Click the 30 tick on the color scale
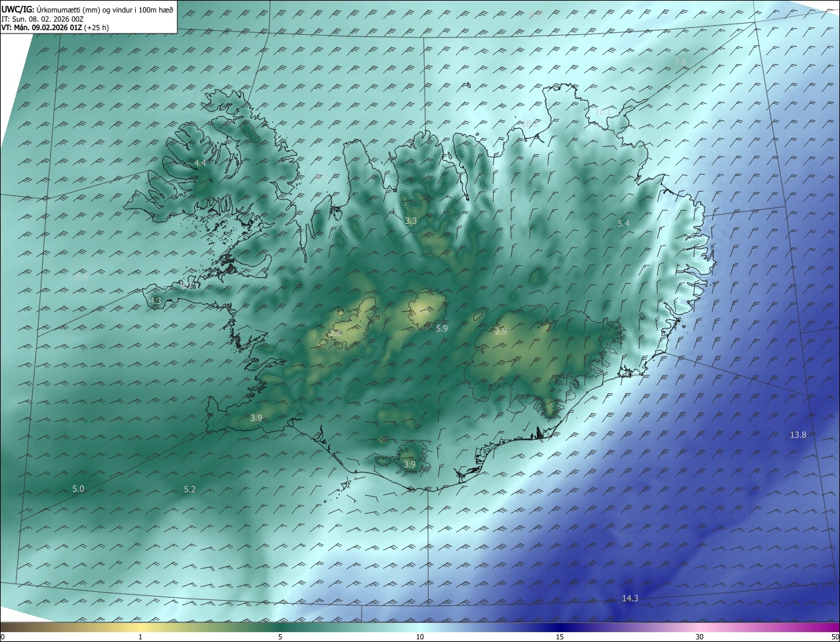The width and height of the screenshot is (840, 642). (700, 637)
